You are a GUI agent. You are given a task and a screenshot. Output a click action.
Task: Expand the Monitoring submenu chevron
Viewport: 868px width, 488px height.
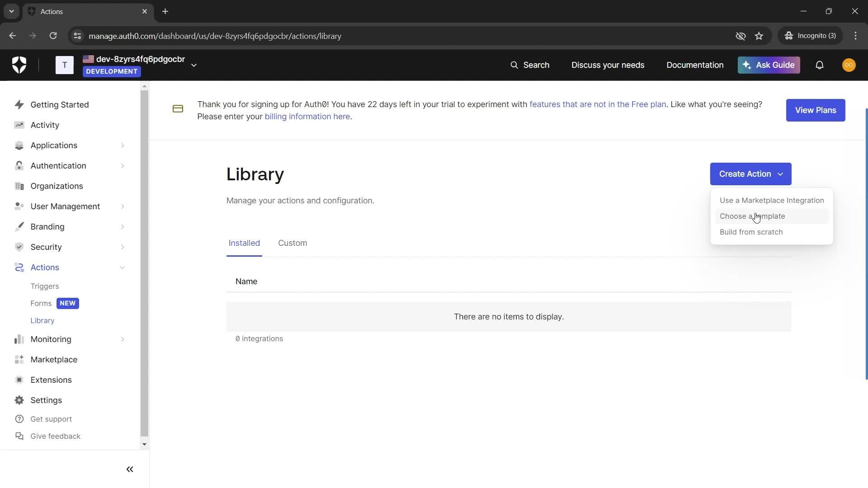[x=123, y=339]
